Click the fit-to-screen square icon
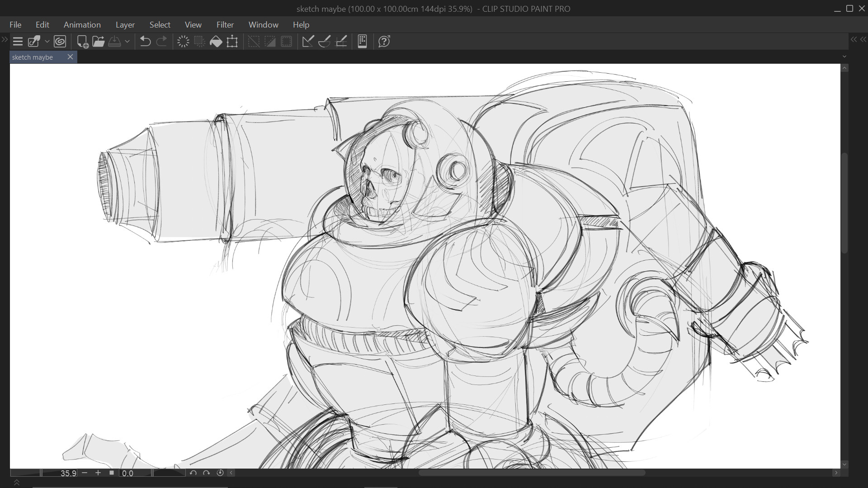The image size is (868, 488). (x=112, y=473)
